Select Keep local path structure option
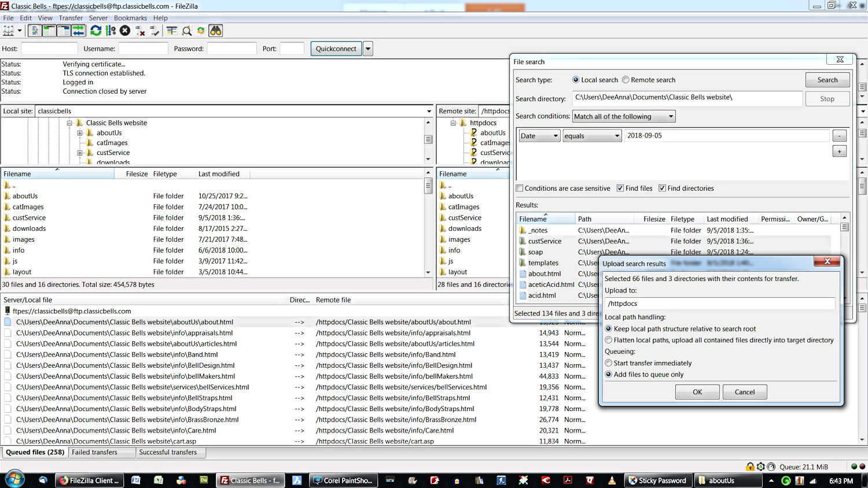This screenshot has width=868, height=488. click(x=609, y=329)
